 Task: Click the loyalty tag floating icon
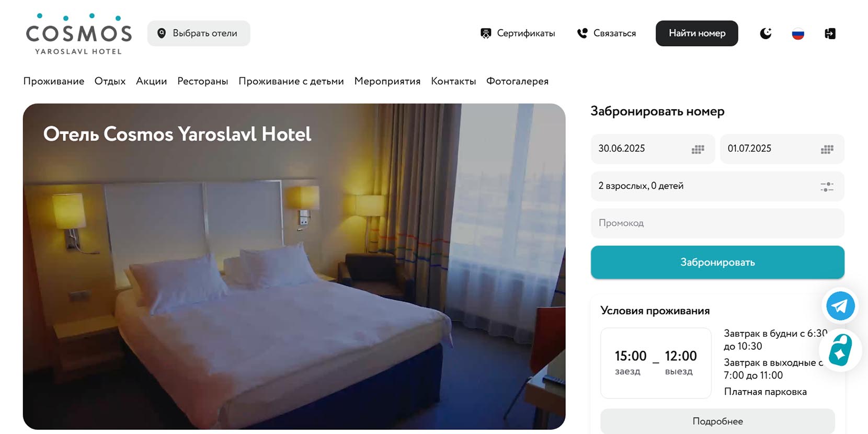pos(840,350)
